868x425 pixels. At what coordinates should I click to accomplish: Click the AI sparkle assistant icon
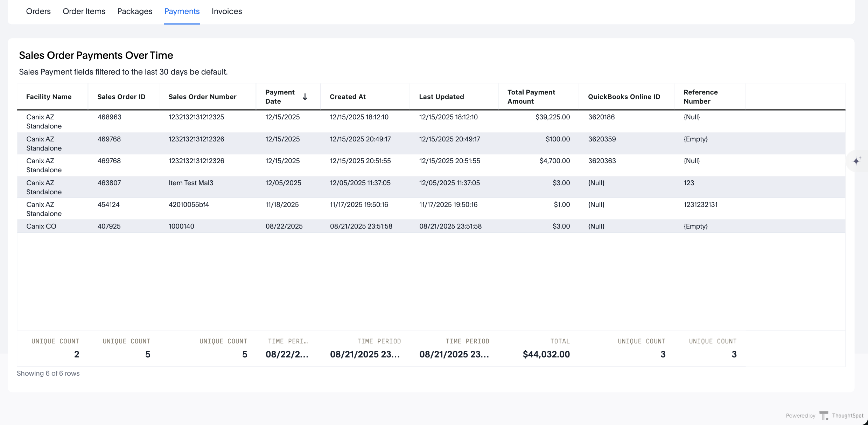click(x=856, y=161)
